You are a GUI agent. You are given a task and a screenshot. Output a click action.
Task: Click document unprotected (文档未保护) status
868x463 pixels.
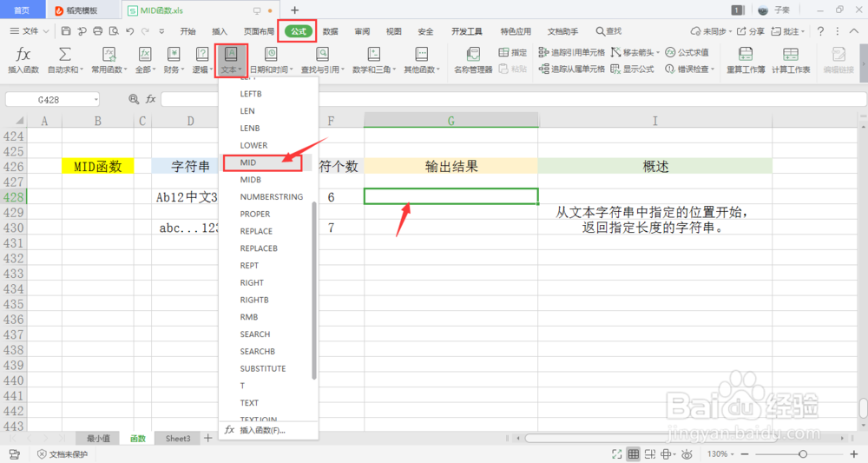[x=62, y=454]
